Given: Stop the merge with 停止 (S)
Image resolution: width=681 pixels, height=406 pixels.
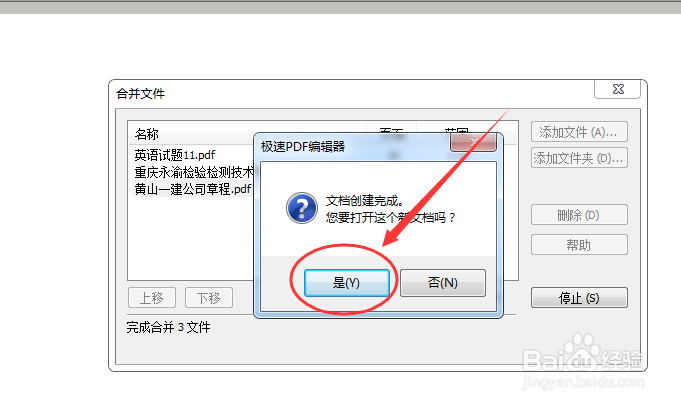Looking at the screenshot, I should [x=579, y=298].
